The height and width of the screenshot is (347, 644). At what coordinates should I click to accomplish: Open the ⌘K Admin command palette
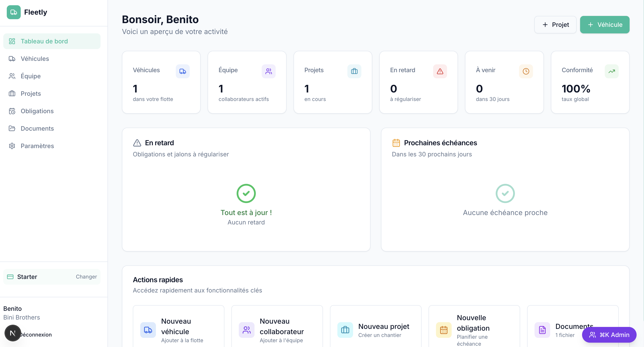609,335
